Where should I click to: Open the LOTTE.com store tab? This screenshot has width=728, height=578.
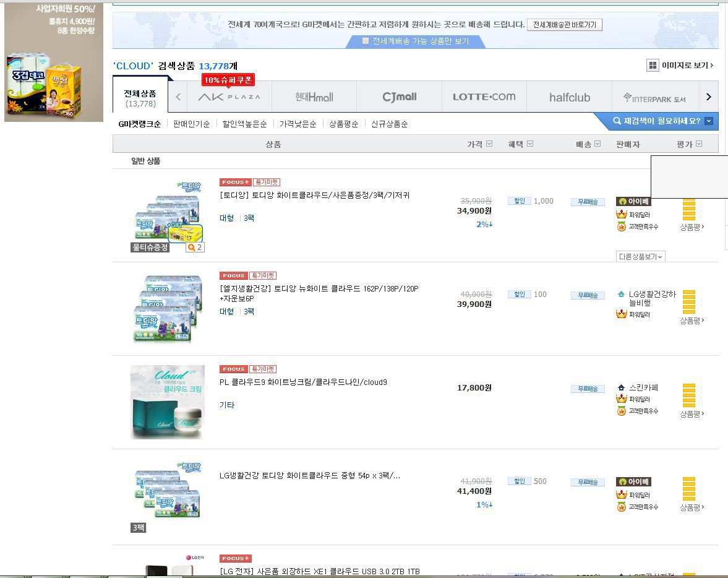pos(484,97)
